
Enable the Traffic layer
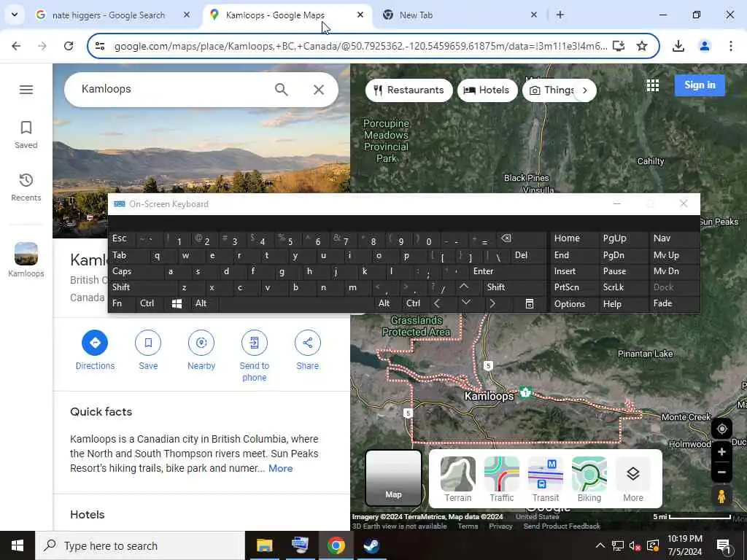[502, 479]
